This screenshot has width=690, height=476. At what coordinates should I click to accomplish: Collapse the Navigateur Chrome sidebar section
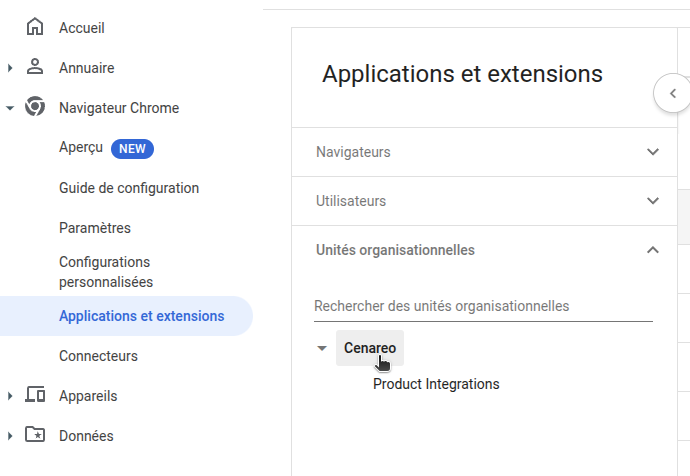(10, 108)
